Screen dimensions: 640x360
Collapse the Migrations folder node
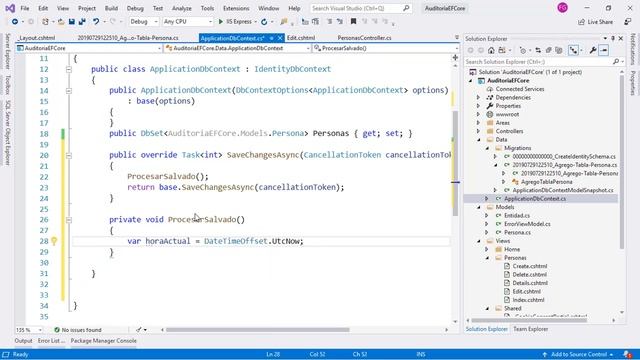487,148
